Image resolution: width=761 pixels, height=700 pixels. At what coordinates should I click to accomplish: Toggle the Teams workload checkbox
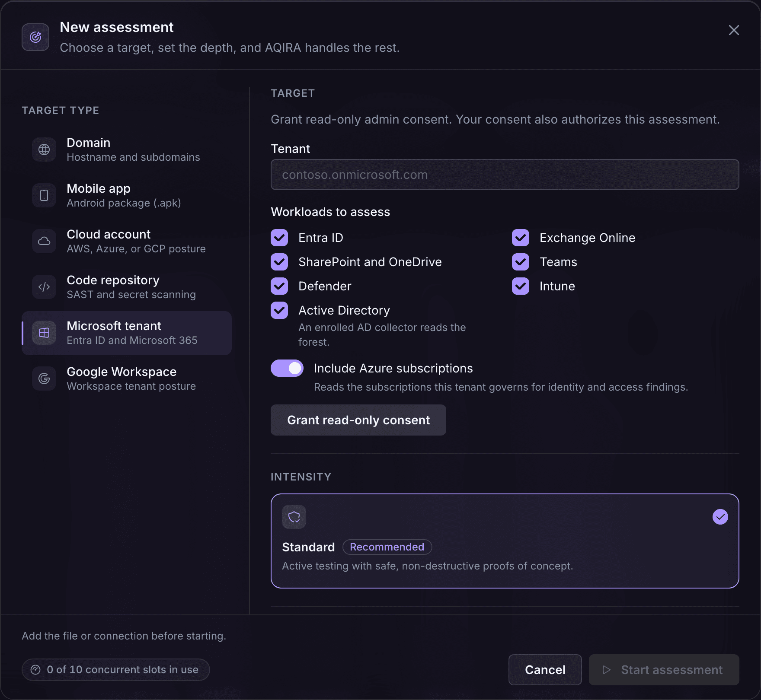pos(521,262)
